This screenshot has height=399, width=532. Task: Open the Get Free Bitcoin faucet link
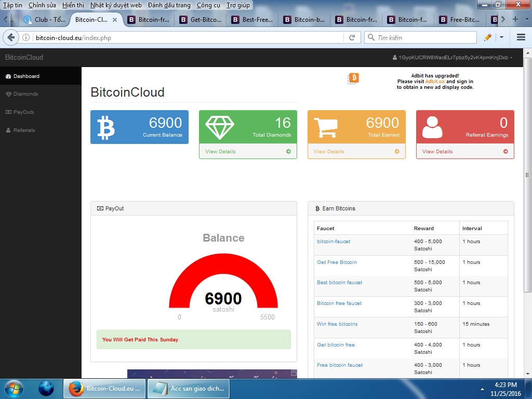337,262
